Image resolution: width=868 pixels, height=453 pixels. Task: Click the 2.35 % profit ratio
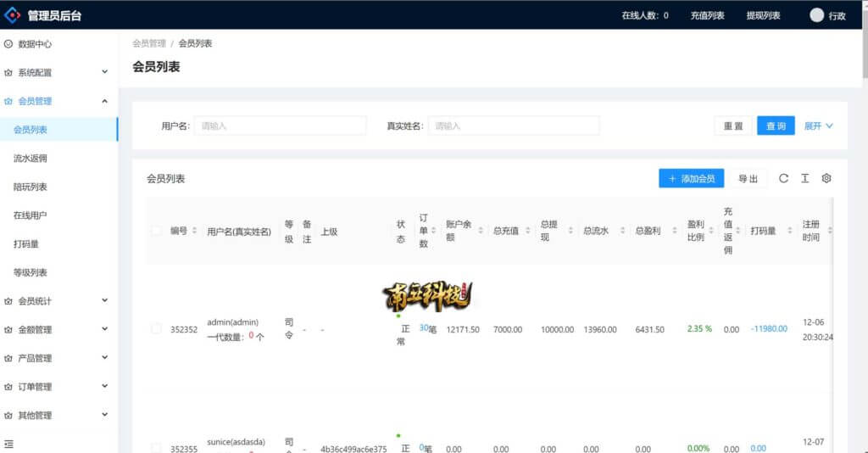point(699,328)
